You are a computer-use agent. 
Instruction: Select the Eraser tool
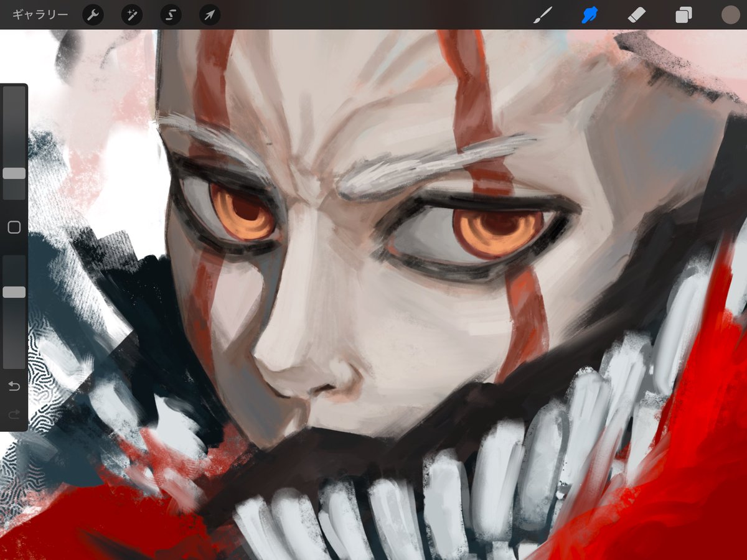pyautogui.click(x=637, y=15)
